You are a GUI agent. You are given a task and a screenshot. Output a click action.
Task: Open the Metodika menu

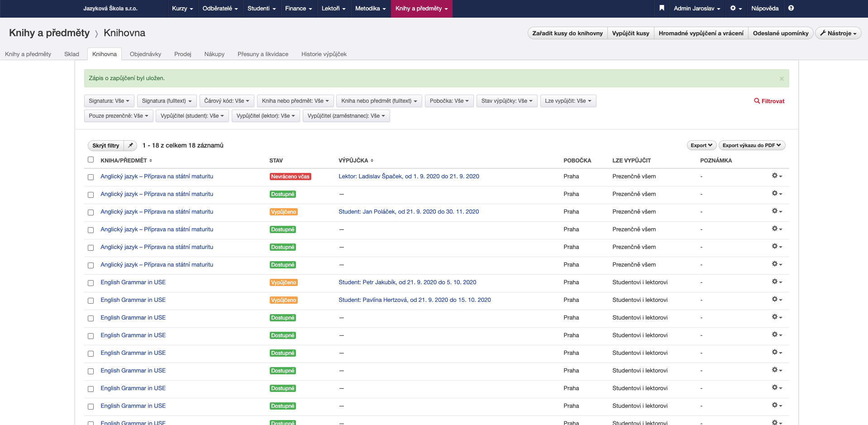(x=371, y=8)
